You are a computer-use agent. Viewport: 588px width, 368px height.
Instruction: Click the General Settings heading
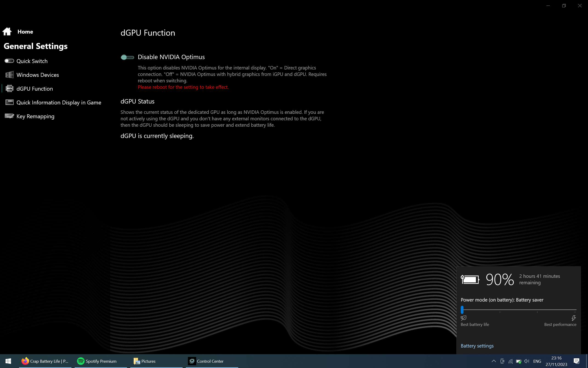point(35,46)
